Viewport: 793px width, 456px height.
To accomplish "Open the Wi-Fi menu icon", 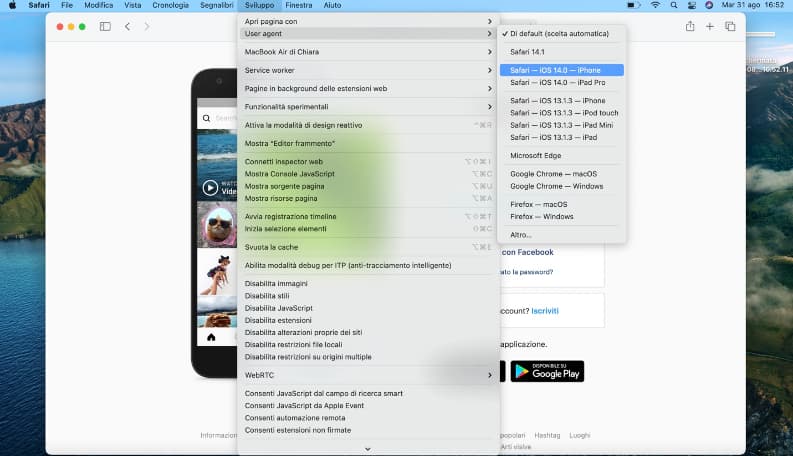I will 655,5.
